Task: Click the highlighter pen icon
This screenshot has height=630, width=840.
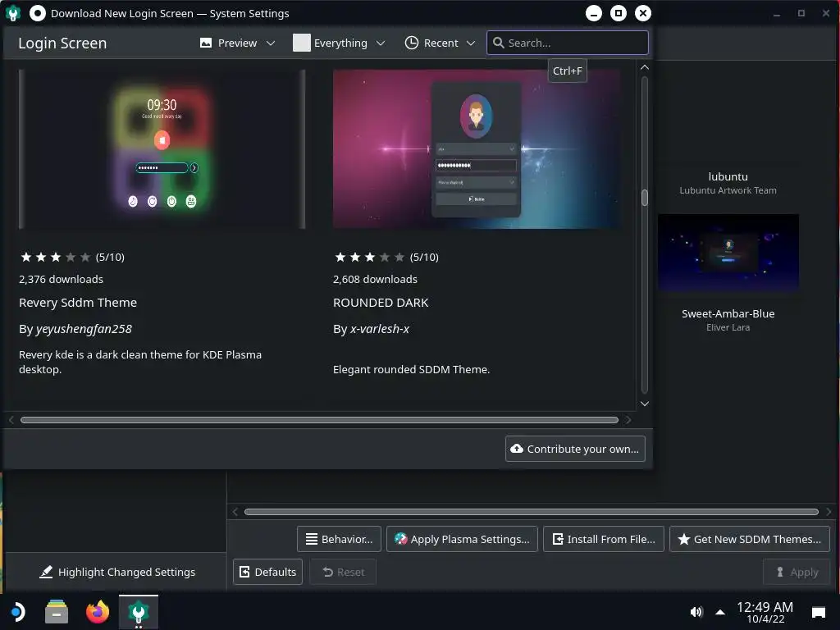Action: 46,572
